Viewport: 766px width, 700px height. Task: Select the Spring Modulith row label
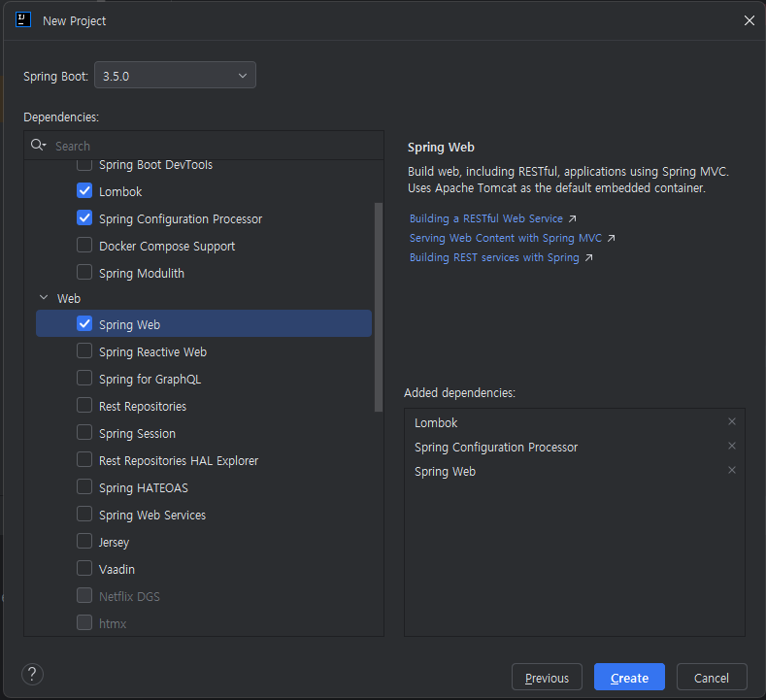point(141,273)
